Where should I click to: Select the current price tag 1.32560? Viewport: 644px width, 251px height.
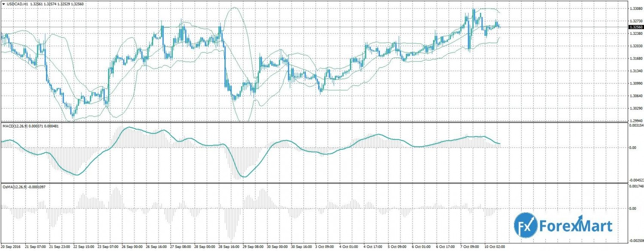click(636, 27)
